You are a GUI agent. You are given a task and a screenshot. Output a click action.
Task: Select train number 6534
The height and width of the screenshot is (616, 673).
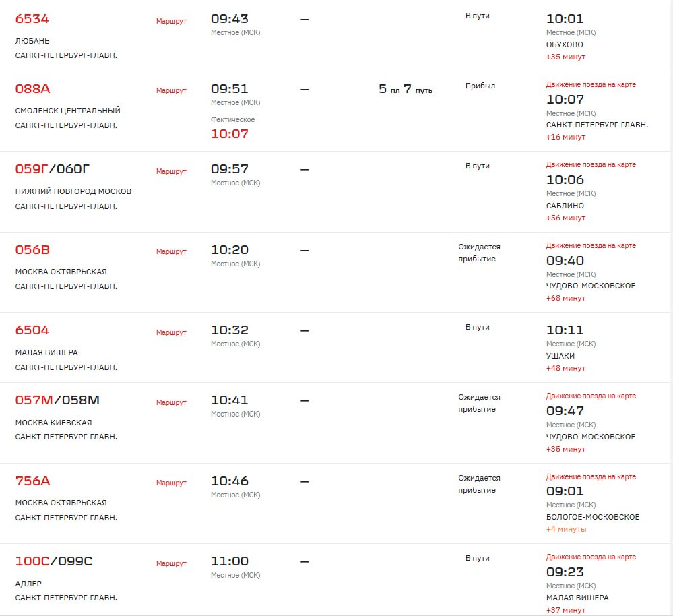pyautogui.click(x=32, y=19)
